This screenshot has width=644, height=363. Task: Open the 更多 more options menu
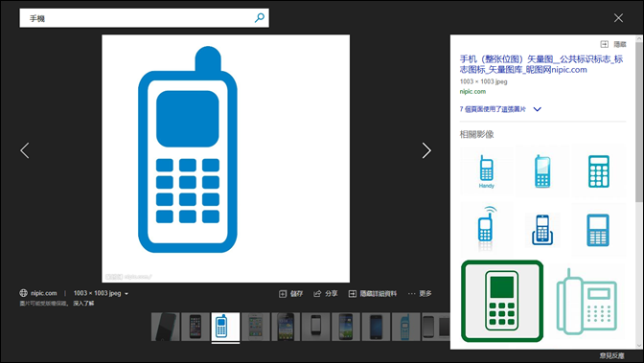(x=420, y=294)
